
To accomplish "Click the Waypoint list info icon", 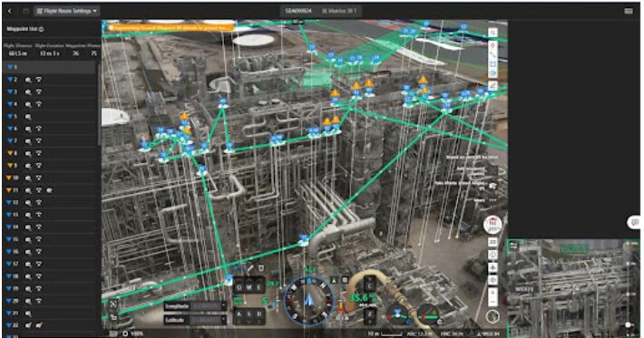I will click(x=41, y=30).
